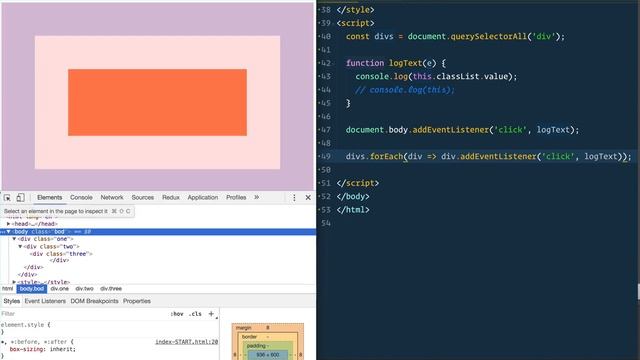The image size is (640, 360).
Task: Click 'console.log' on line 43
Action: [381, 76]
